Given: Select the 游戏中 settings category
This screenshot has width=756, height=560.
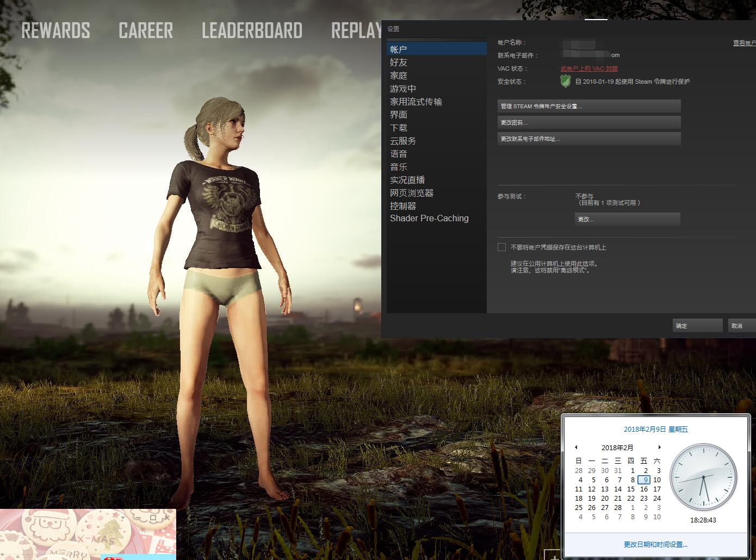Looking at the screenshot, I should coord(437,89).
